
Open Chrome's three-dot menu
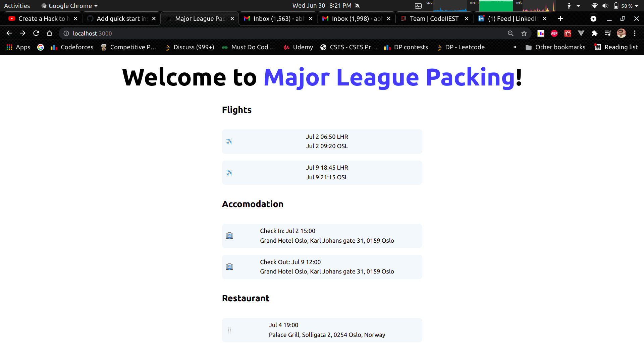click(635, 33)
